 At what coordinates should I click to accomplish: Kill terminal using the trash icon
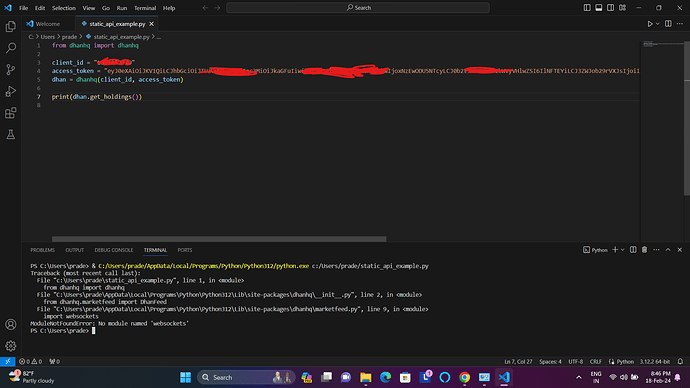644,250
